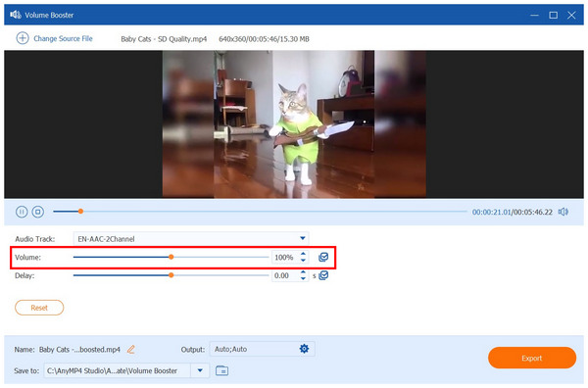Click the Output Auto;Auto field
This screenshot has width=588, height=388.
(x=262, y=349)
